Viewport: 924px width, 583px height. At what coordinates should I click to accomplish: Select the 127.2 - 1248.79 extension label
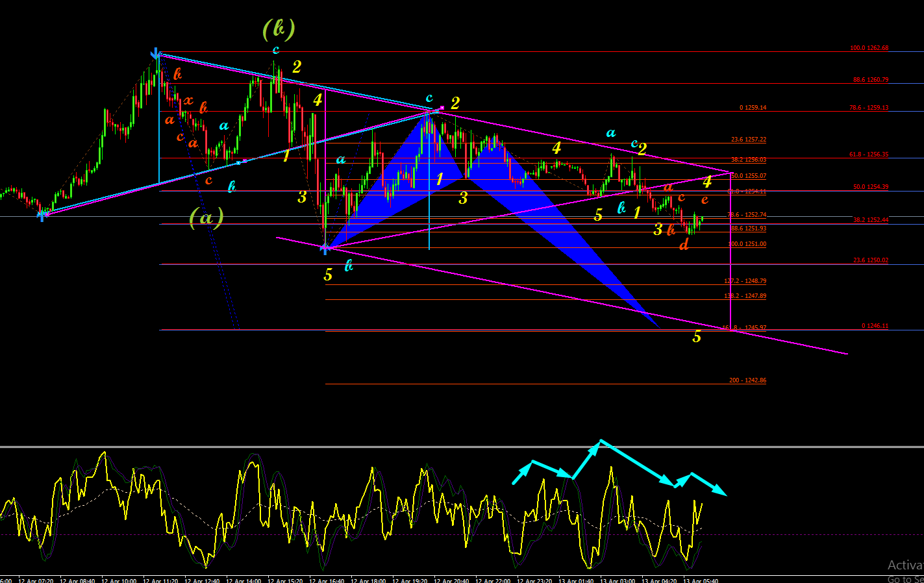745,281
